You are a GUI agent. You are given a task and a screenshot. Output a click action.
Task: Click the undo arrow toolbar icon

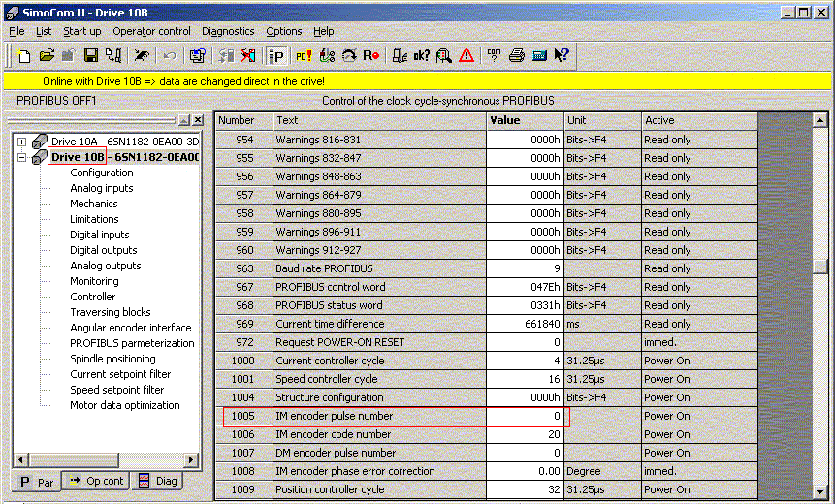point(170,55)
